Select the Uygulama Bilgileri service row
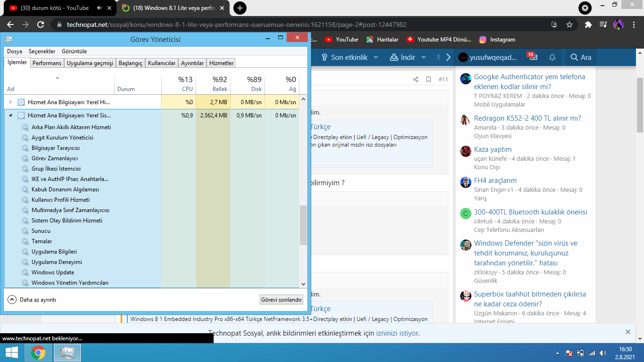The height and width of the screenshot is (362, 644). [x=152, y=252]
